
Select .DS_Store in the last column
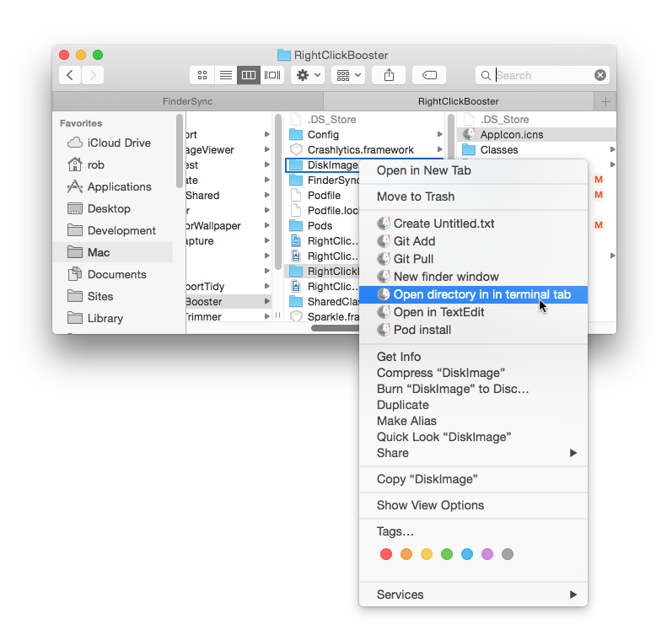pos(536,120)
